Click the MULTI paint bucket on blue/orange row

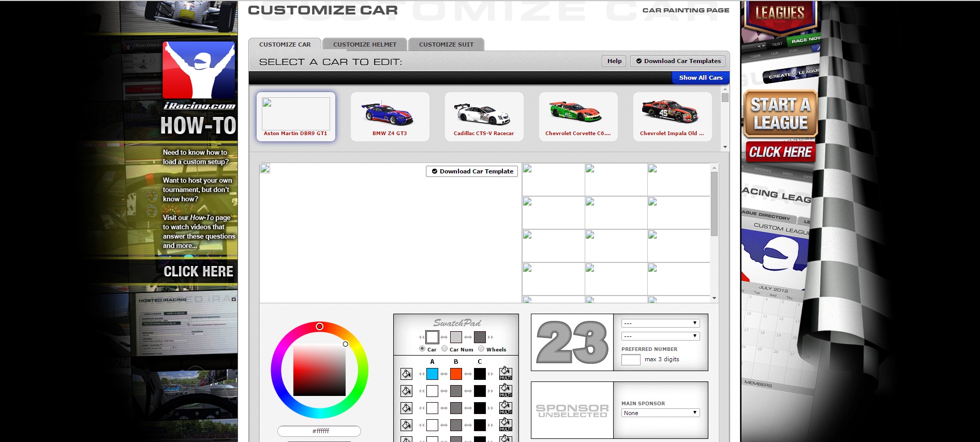tap(506, 373)
